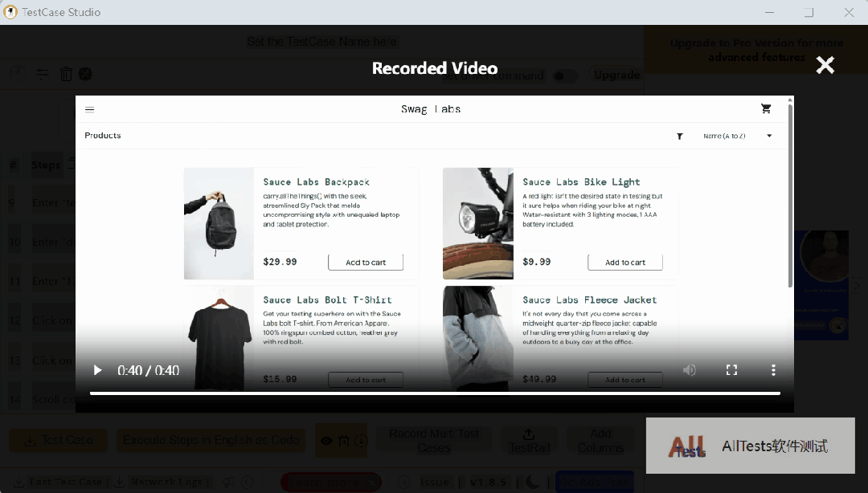868x493 pixels.
Task: Seek on the video progress bar
Action: 435,393
